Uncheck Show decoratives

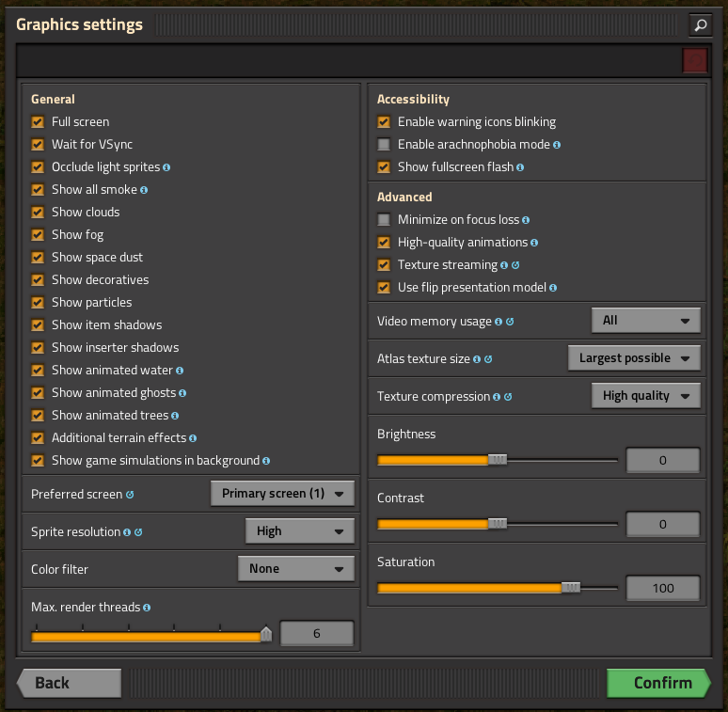[38, 280]
